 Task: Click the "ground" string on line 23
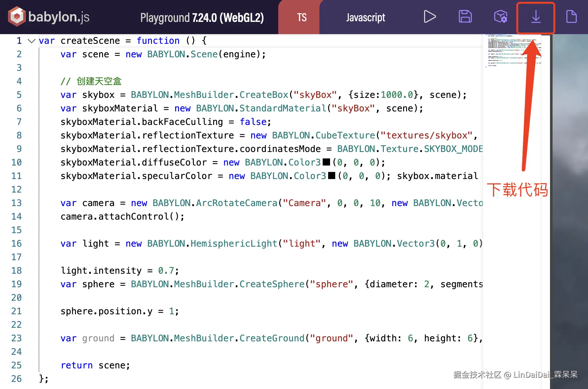pyautogui.click(x=332, y=338)
